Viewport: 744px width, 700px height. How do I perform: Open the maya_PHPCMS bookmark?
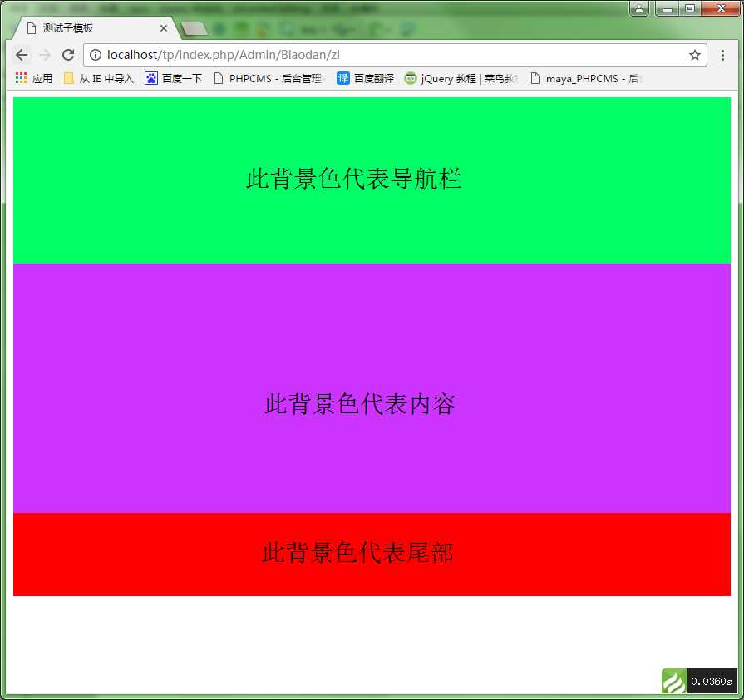(x=586, y=78)
